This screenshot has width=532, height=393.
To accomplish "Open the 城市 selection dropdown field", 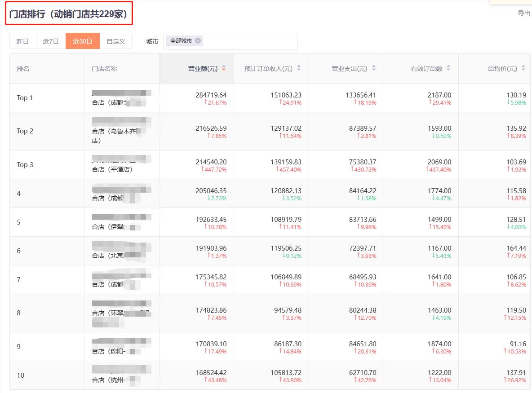I will click(x=247, y=41).
